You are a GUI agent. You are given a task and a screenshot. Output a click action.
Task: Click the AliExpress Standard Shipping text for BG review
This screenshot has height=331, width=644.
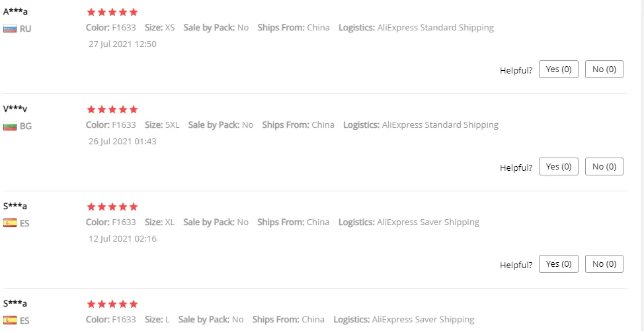click(440, 124)
